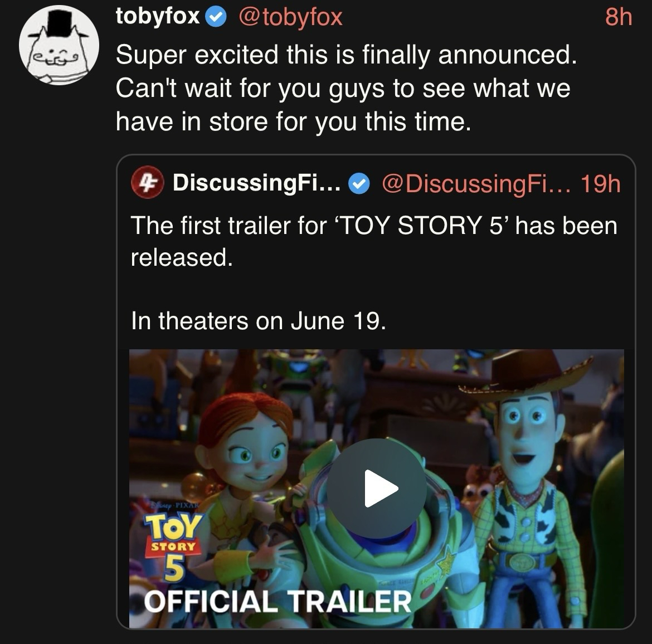Click the OFFICIAL TRAILER caption on the video
The image size is (652, 644).
tap(277, 601)
